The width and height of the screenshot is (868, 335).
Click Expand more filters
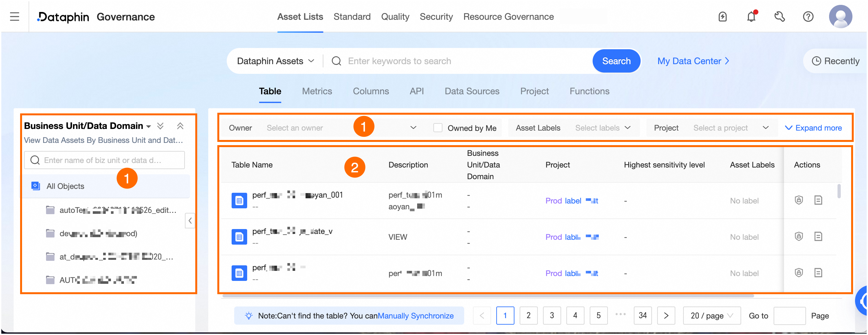pyautogui.click(x=814, y=128)
